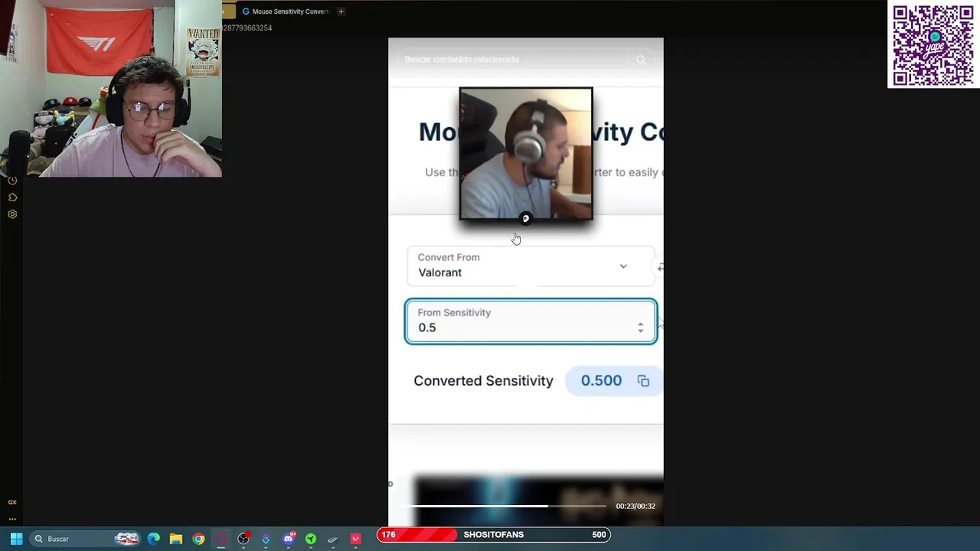Open a new tab with the plus button
Screen dimensions: 980x551
pos(341,11)
